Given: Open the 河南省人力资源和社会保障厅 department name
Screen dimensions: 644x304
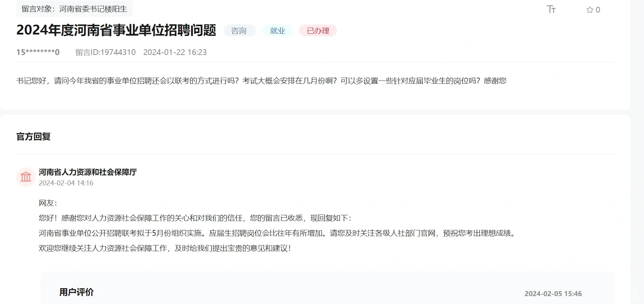Looking at the screenshot, I should click(x=88, y=172).
